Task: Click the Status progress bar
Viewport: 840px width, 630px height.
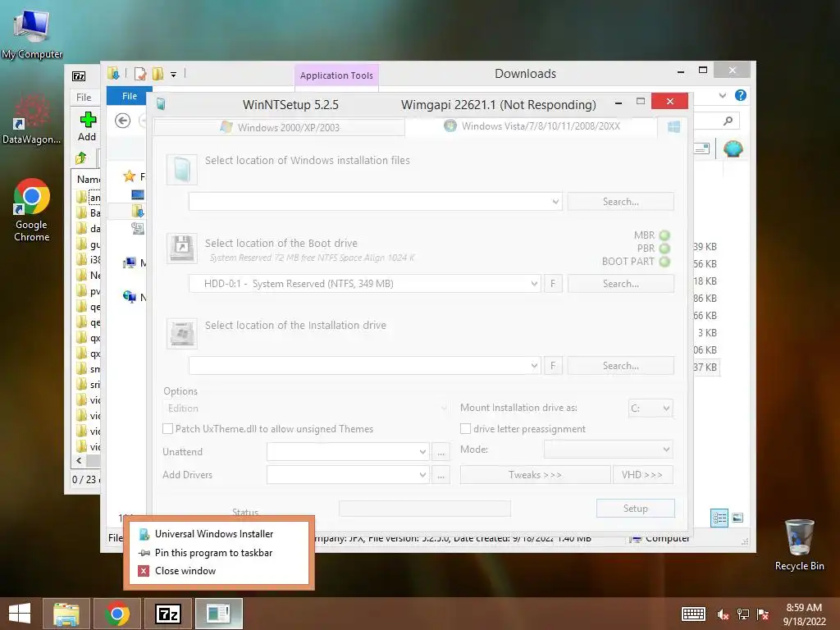Action: click(425, 509)
